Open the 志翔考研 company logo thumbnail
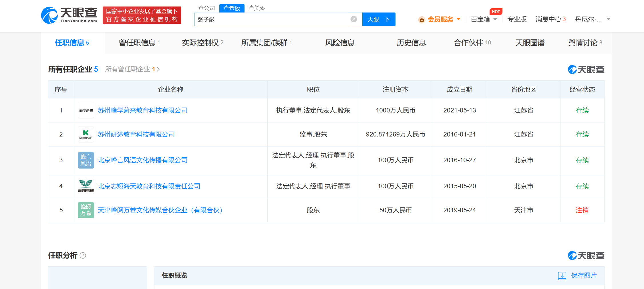This screenshot has width=644, height=289. (x=86, y=186)
